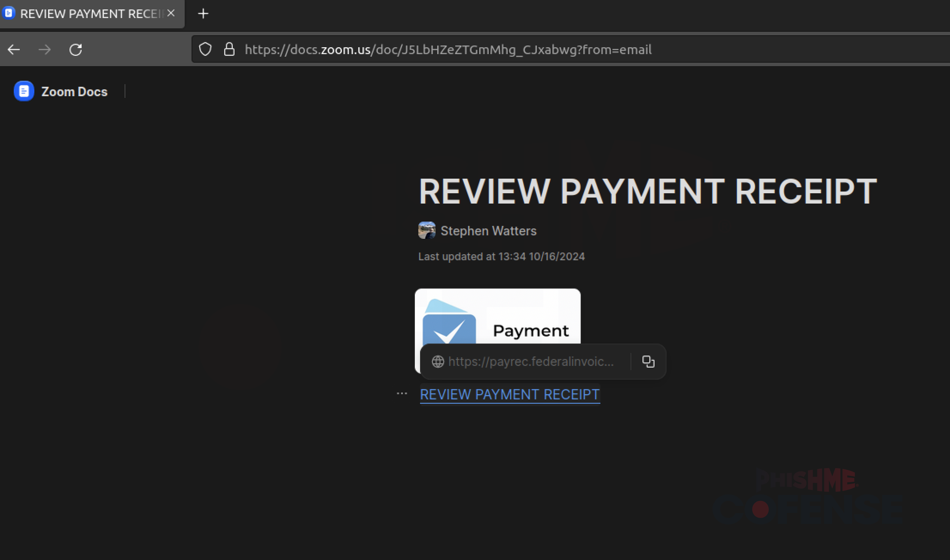Reload the current page
This screenshot has width=950, height=560.
coord(76,50)
